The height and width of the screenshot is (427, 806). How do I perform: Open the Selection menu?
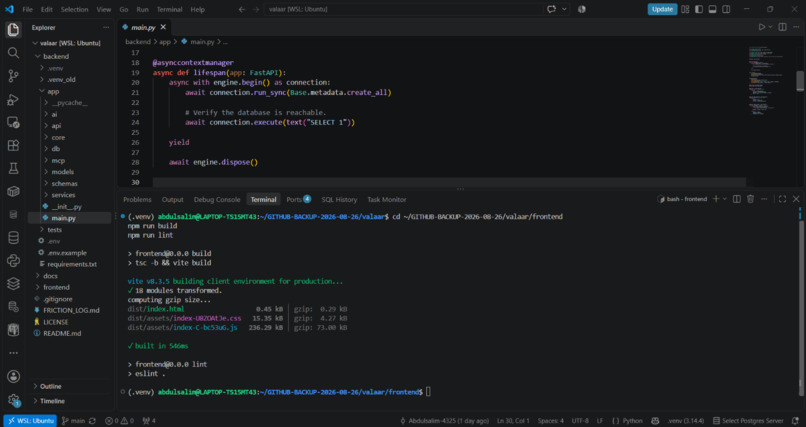tap(74, 9)
